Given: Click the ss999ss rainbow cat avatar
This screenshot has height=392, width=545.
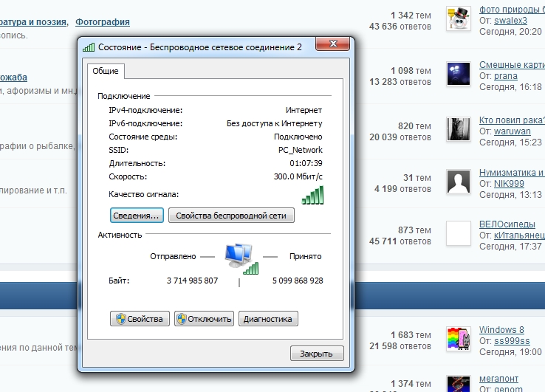Looking at the screenshot, I should pyautogui.click(x=459, y=338).
